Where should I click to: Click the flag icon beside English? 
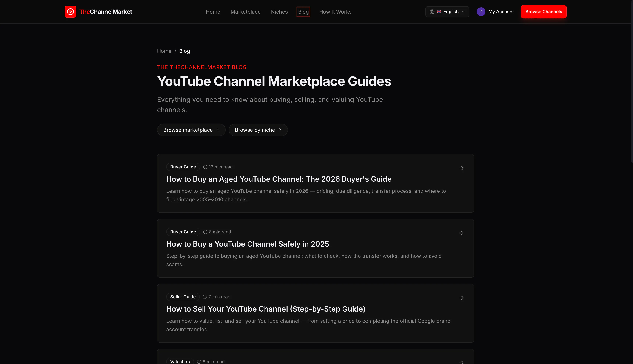click(439, 12)
